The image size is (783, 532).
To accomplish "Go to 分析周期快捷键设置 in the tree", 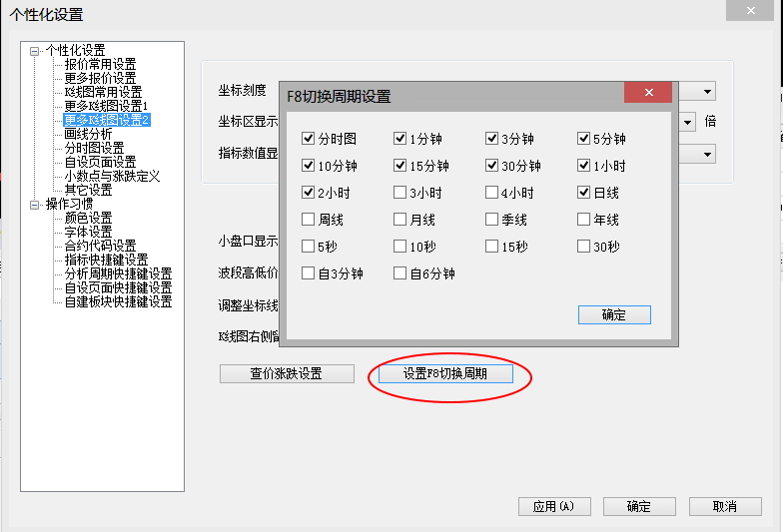I will [118, 273].
